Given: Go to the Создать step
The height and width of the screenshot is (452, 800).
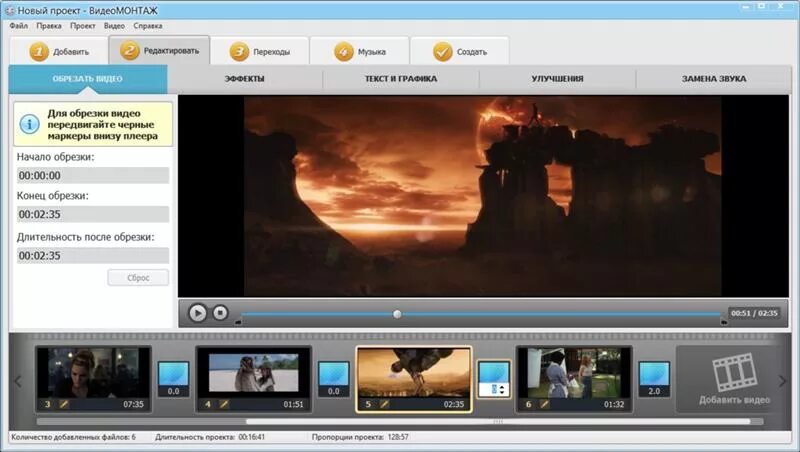Looking at the screenshot, I should coord(460,52).
